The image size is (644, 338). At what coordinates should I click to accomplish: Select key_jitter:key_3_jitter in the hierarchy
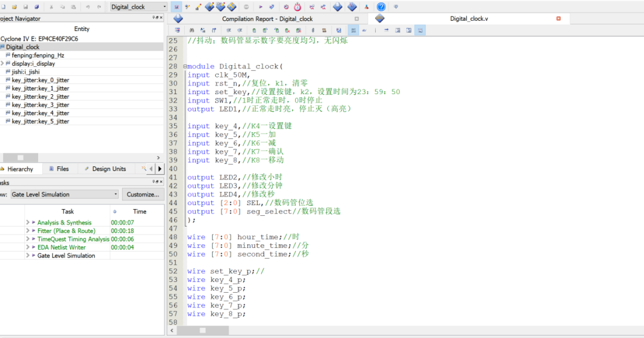(x=40, y=105)
